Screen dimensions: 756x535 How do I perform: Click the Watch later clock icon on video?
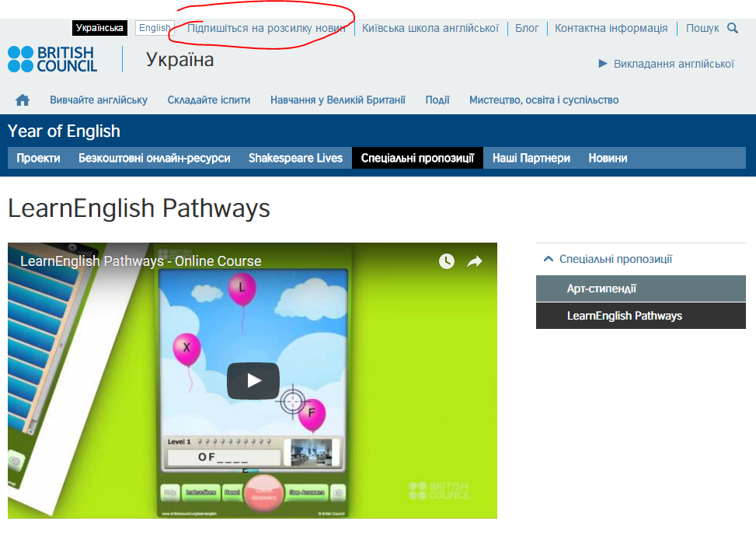447,261
